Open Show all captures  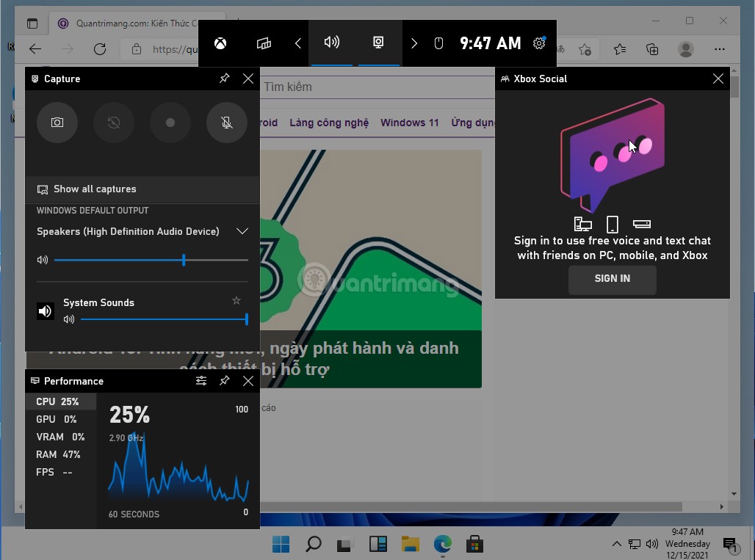pyautogui.click(x=142, y=189)
